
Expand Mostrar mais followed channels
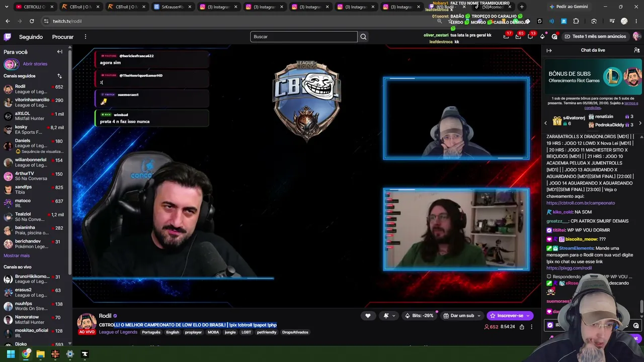click(17, 255)
